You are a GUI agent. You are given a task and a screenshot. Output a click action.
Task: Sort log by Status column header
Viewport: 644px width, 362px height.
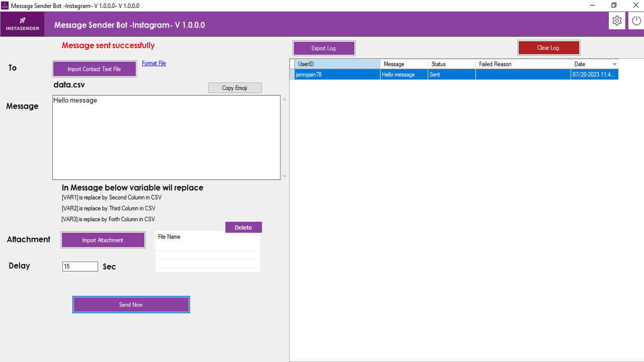click(x=451, y=64)
